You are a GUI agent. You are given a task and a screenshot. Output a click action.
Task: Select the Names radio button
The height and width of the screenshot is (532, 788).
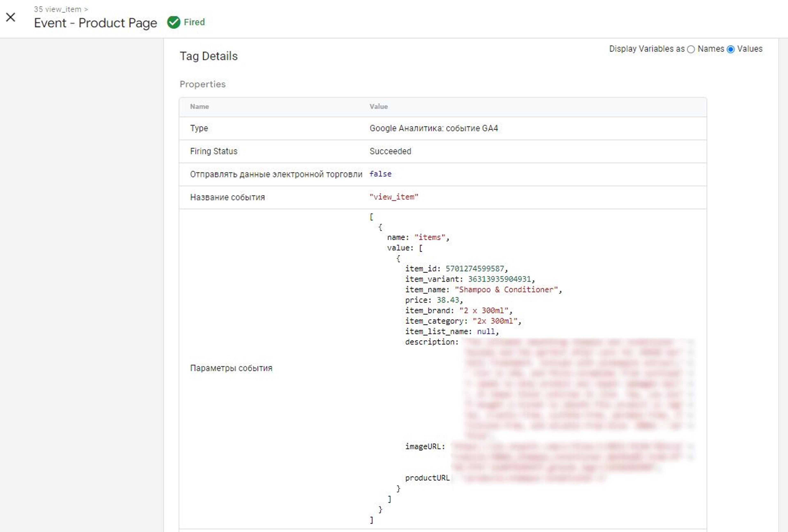691,49
